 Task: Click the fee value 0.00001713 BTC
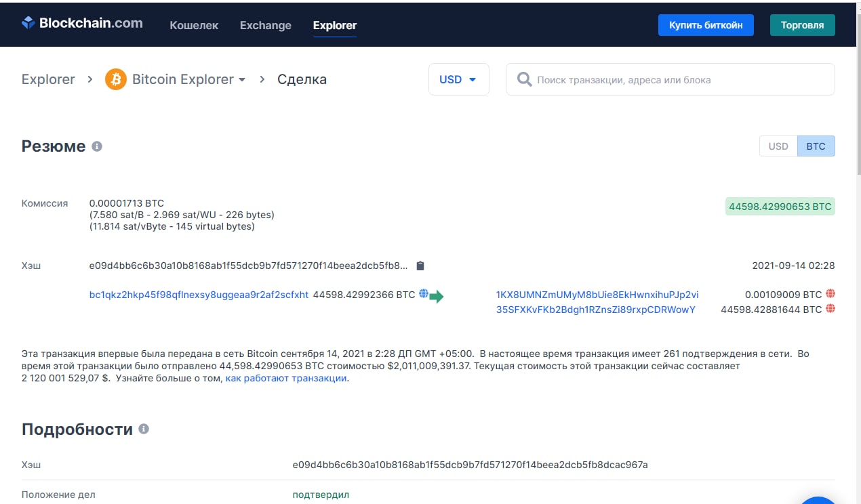(x=127, y=203)
